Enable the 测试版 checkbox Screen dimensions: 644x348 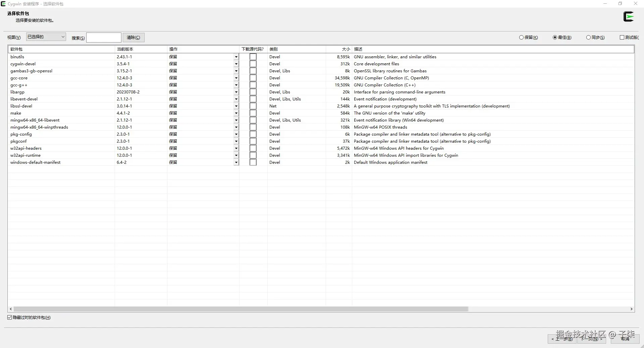tap(629, 38)
